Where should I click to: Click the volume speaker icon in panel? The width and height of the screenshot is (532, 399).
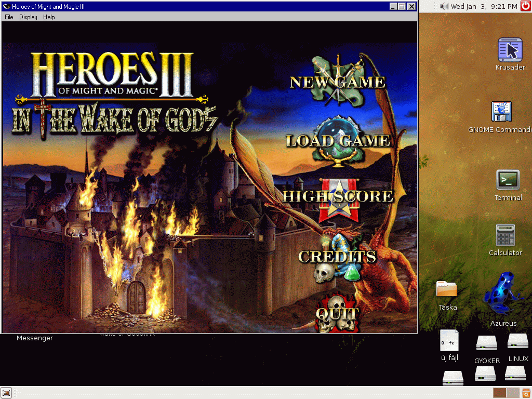444,6
